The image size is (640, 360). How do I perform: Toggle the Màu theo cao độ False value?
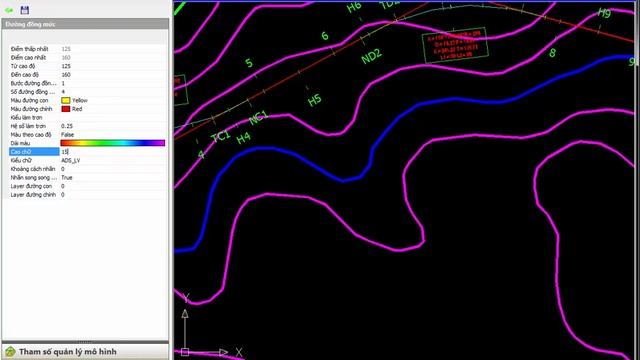click(x=67, y=135)
